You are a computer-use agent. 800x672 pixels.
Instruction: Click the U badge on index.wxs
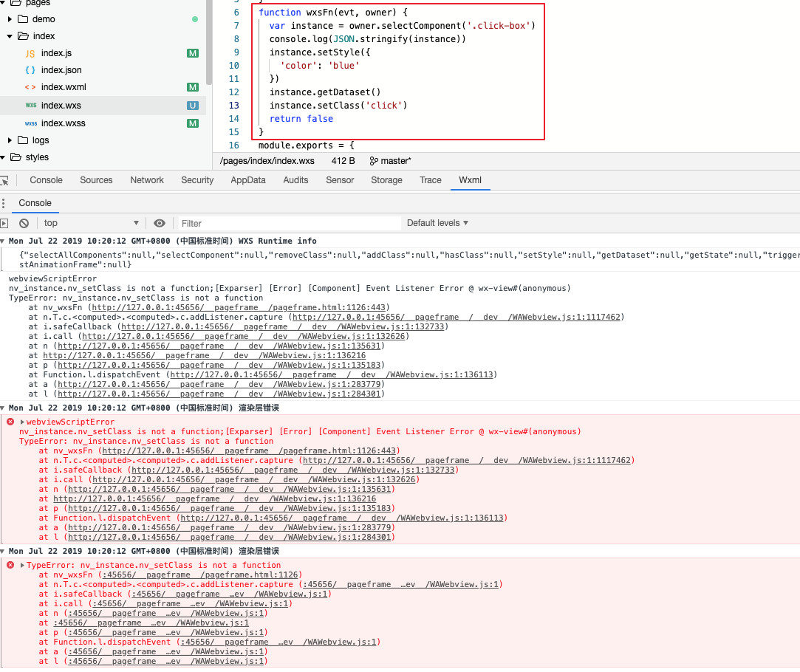click(192, 106)
